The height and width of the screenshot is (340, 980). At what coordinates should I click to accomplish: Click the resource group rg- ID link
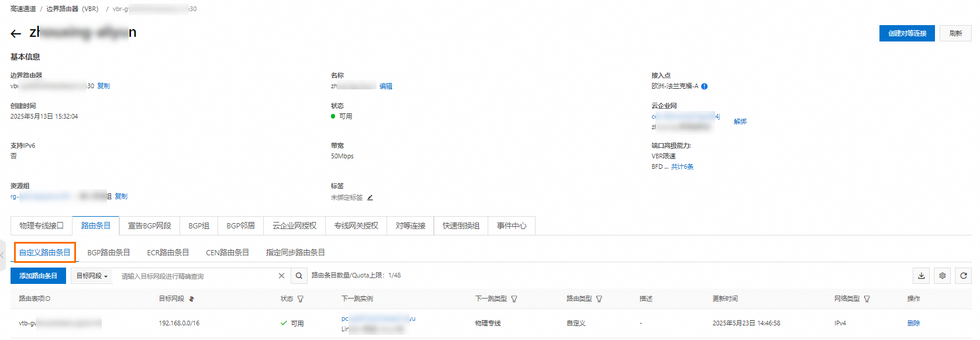coord(41,196)
